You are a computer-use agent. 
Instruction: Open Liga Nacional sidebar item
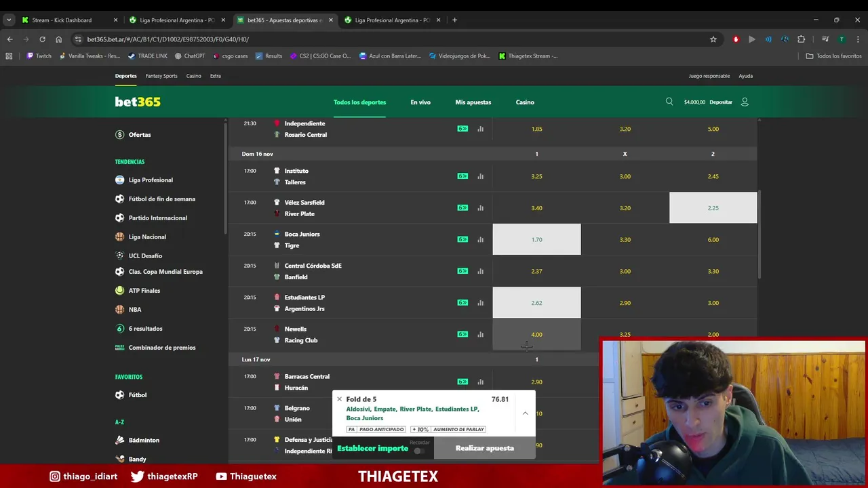[x=147, y=237]
